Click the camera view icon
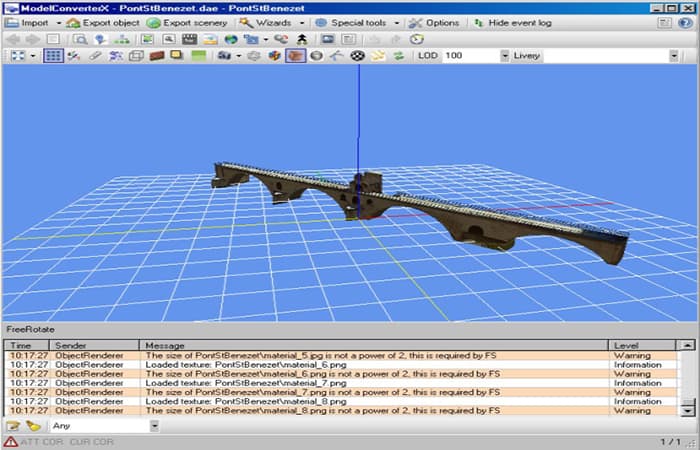This screenshot has width=700, height=450. [x=224, y=56]
